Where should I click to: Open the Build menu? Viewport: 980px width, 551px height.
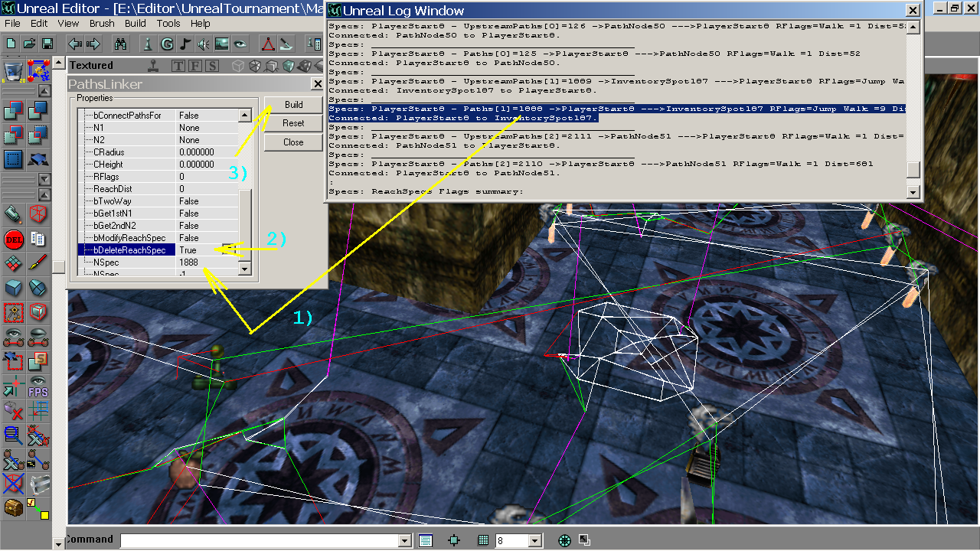click(x=136, y=24)
